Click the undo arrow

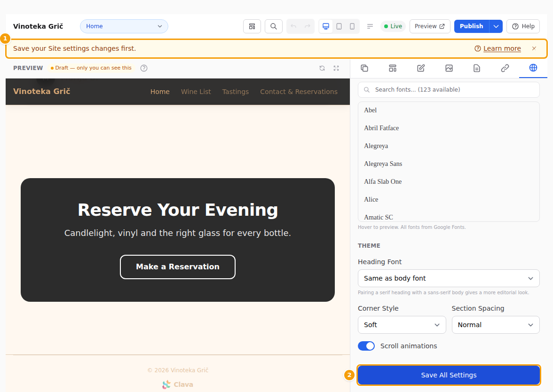293,26
